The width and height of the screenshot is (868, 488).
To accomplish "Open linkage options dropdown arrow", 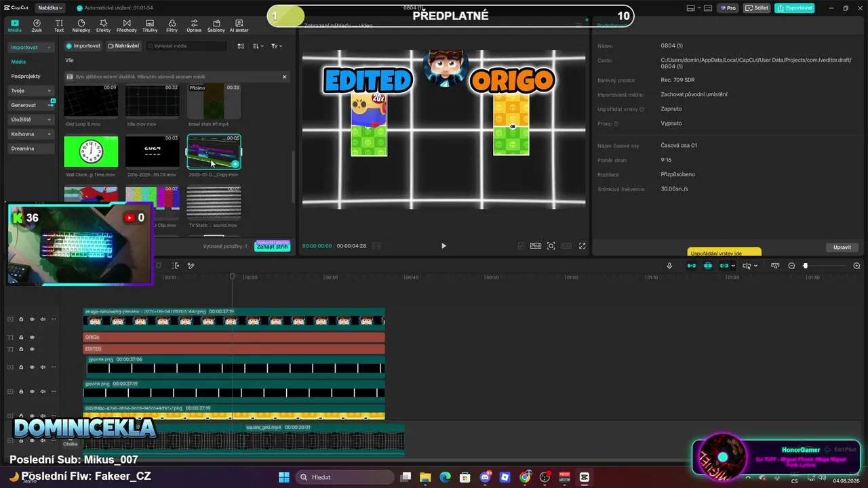I will coord(733,266).
